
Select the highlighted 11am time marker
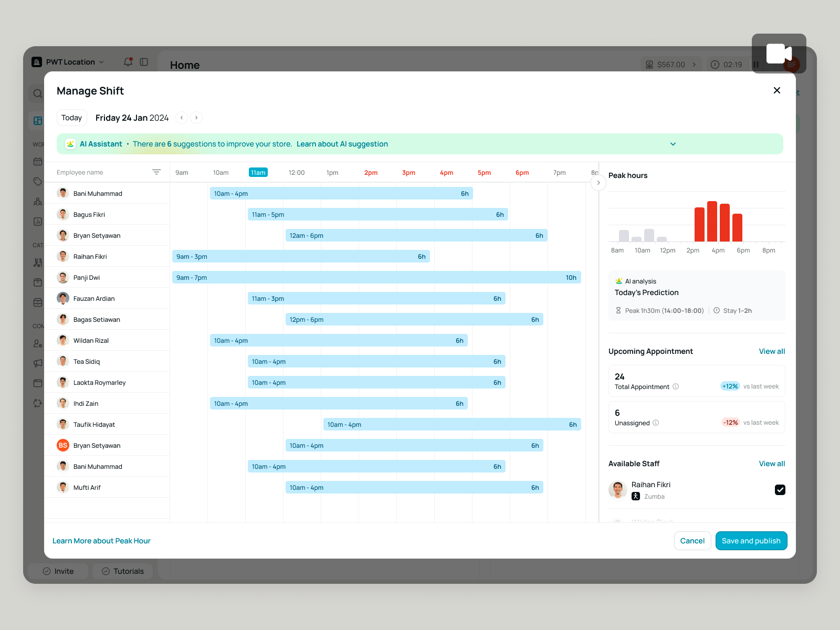(x=258, y=172)
